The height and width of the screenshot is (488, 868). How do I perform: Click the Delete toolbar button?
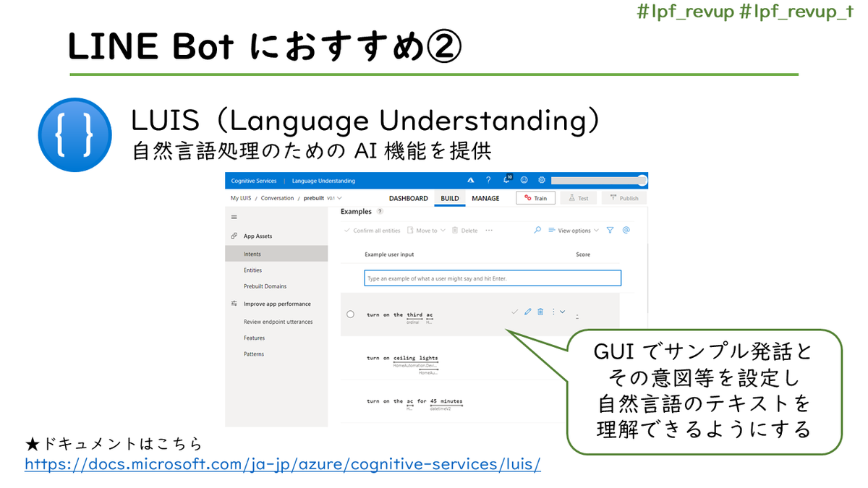click(x=465, y=231)
